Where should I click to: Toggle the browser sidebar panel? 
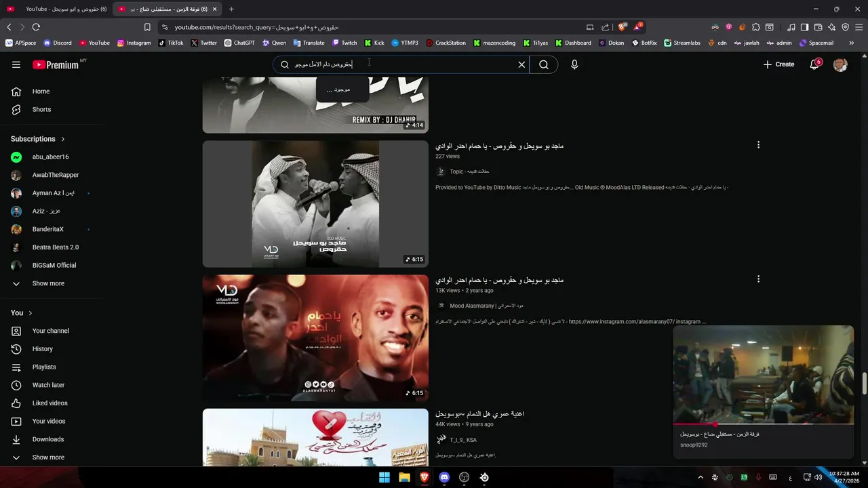pyautogui.click(x=804, y=27)
